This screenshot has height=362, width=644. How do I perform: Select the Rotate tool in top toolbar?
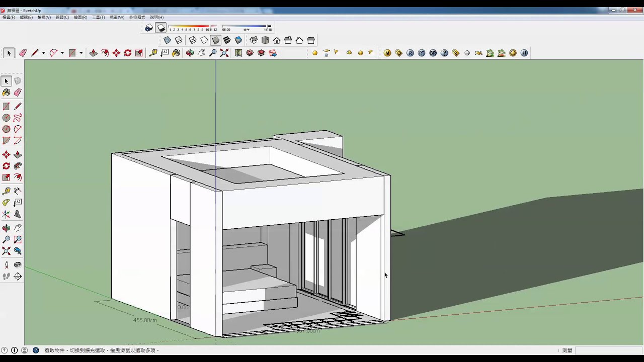pyautogui.click(x=128, y=53)
